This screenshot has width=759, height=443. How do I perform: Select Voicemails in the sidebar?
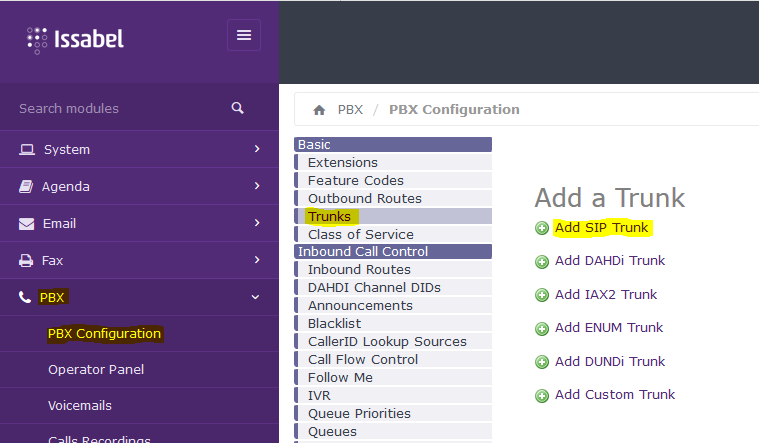[x=80, y=406]
